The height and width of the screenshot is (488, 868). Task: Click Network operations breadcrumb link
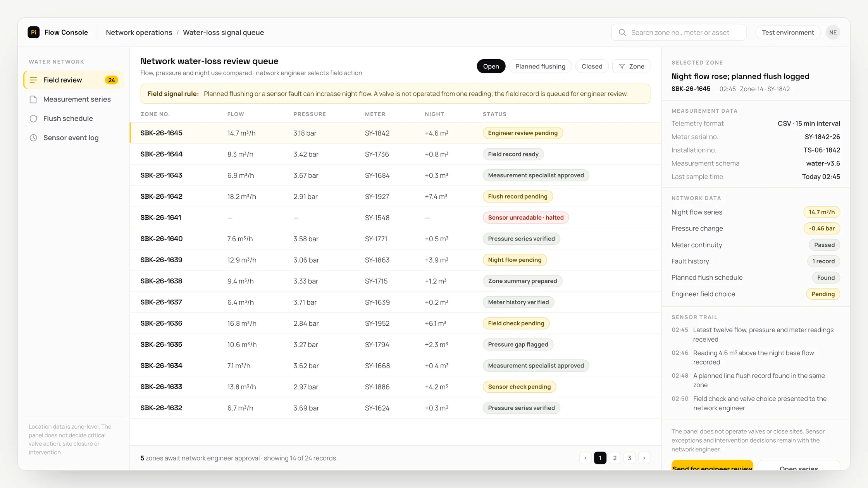pos(139,33)
